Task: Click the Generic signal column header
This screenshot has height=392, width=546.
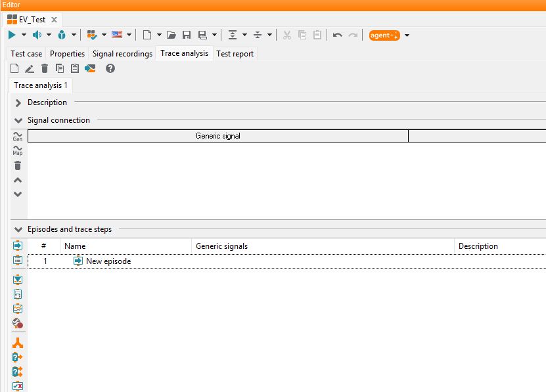Action: coord(218,136)
